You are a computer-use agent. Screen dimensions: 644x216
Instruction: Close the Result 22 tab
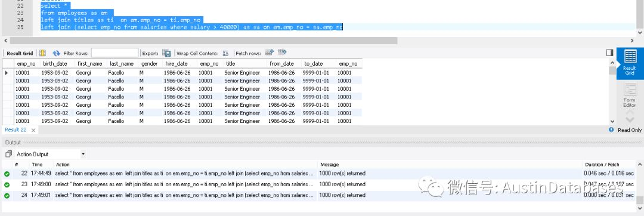pos(33,130)
